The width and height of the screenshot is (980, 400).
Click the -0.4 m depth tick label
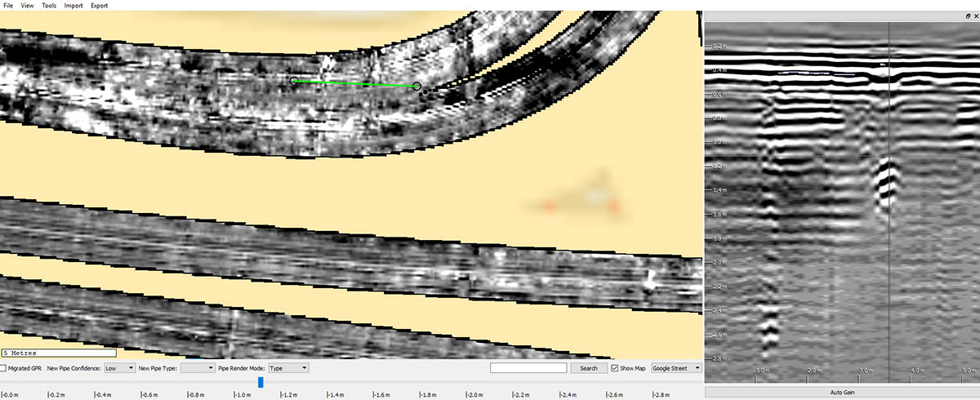pos(104,394)
